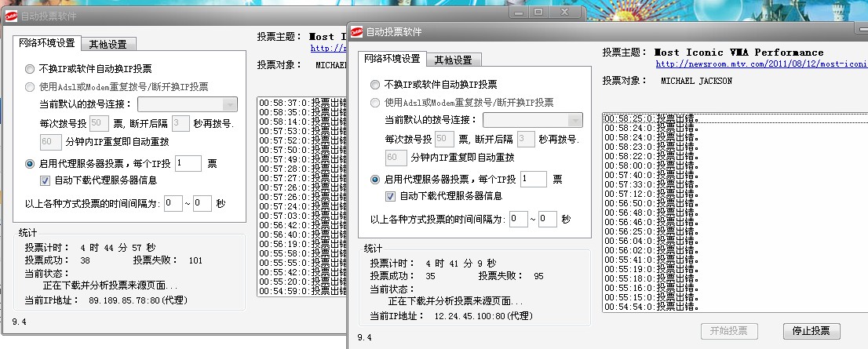Click the first 时间间隔 field in the background window
Viewport: 868px width, 349px height.
click(173, 203)
